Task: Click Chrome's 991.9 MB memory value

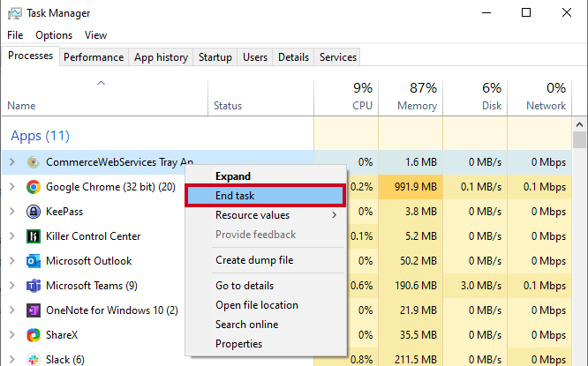Action: click(x=411, y=187)
